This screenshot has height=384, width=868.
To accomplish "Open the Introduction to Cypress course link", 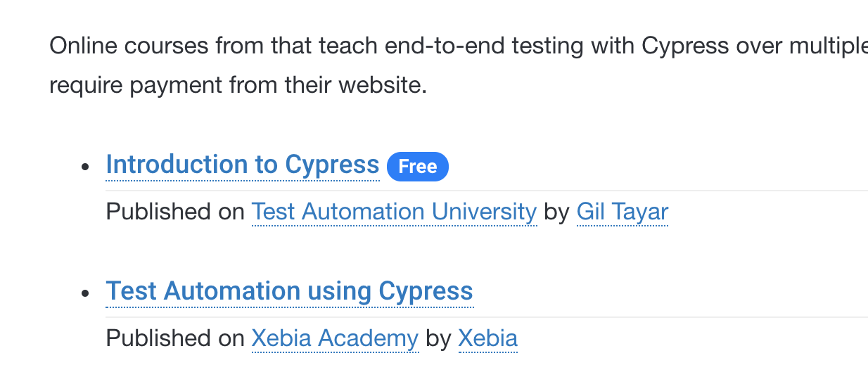I will [x=242, y=165].
